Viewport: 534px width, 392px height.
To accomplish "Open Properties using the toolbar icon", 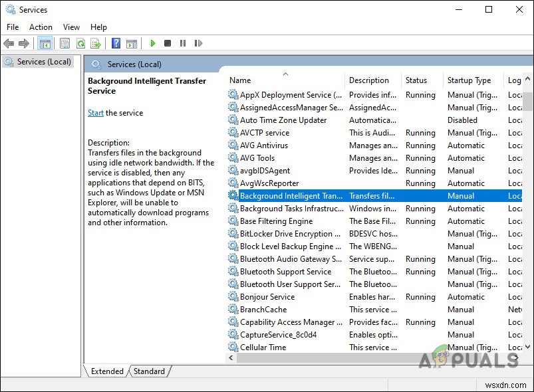I will (63, 43).
